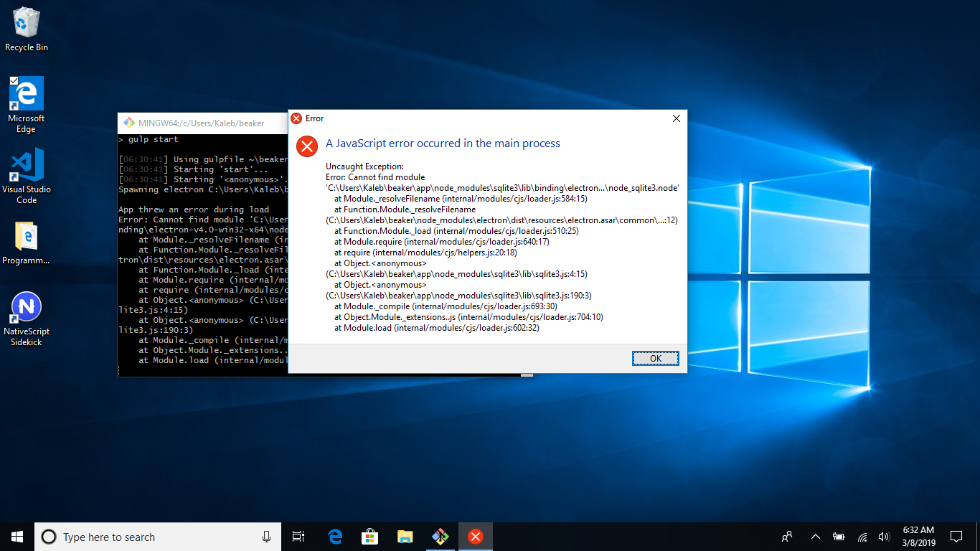Open Microsoft Store from the taskbar
This screenshot has height=551, width=980.
click(x=369, y=536)
